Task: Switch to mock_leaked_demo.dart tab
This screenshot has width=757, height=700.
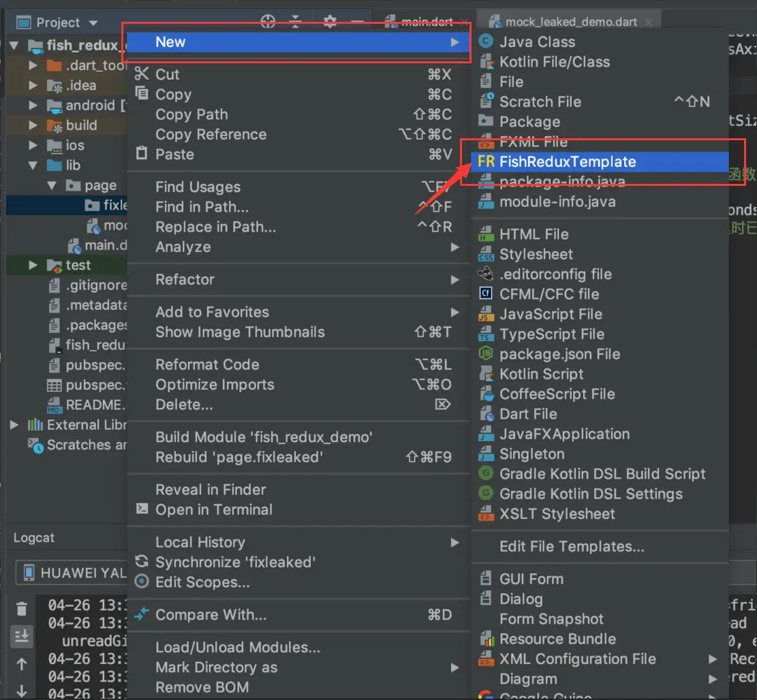Action: pos(569,22)
